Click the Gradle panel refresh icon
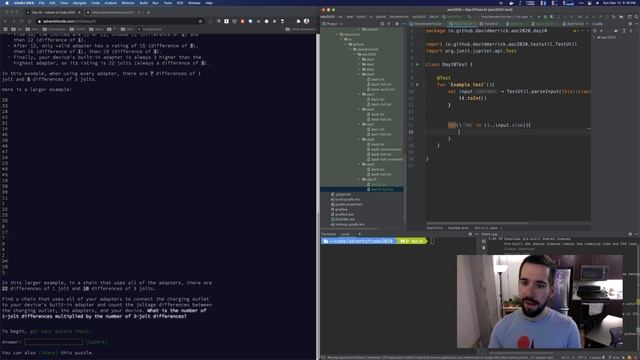Screen dimensions: 640x360 (x=595, y=31)
